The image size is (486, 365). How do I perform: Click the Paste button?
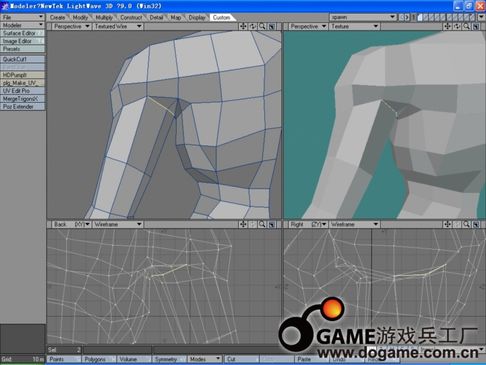coord(311,359)
